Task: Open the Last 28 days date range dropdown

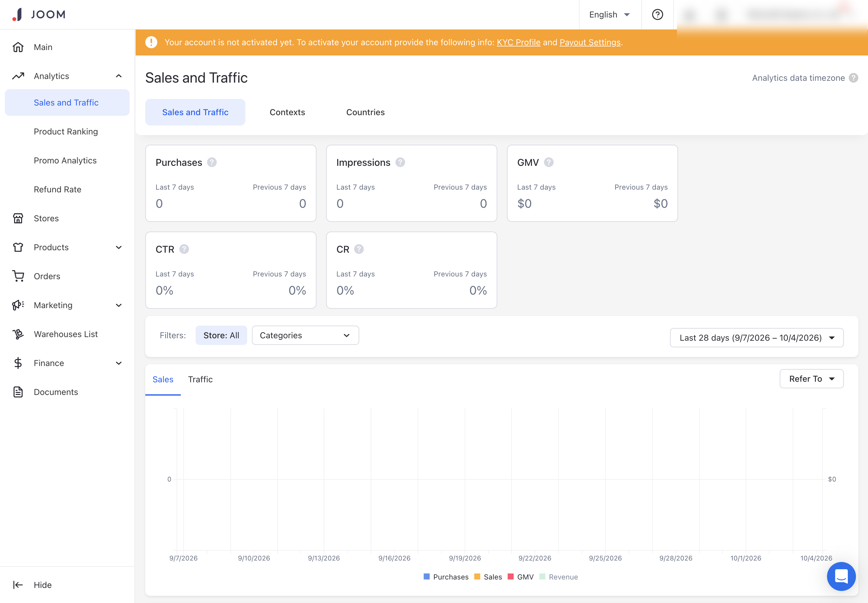Action: 756,338
